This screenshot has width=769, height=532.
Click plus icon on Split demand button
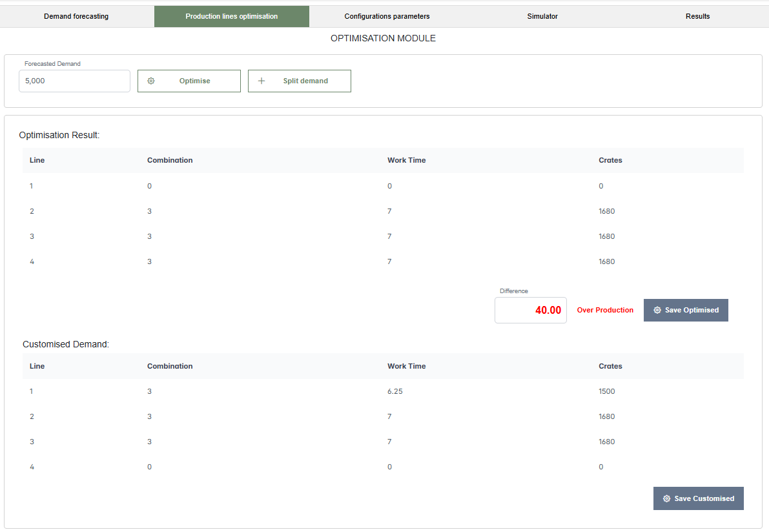pos(261,81)
